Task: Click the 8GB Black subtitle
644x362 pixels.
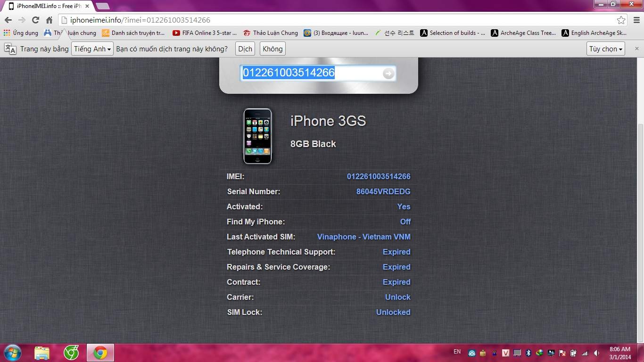Action: click(313, 144)
